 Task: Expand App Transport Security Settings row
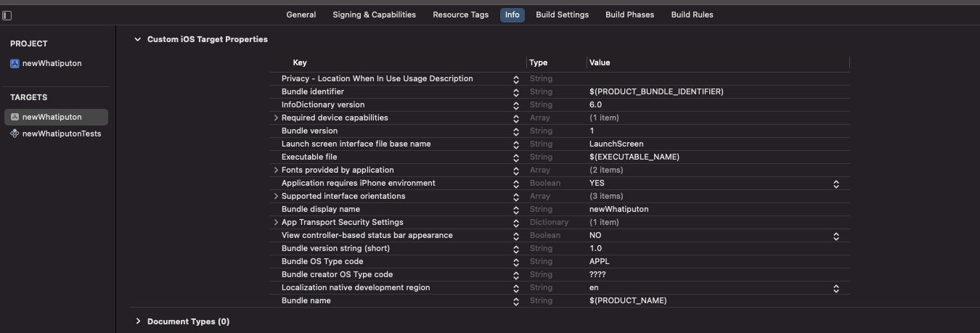tap(276, 222)
